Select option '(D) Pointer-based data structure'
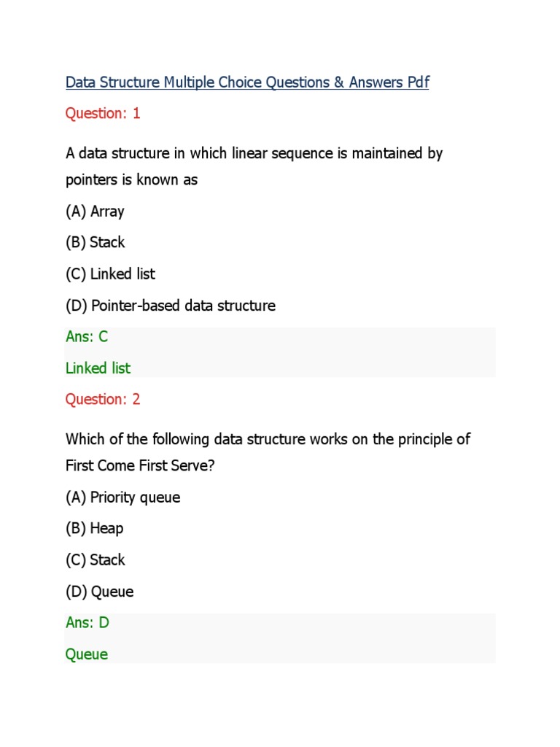 [x=170, y=306]
